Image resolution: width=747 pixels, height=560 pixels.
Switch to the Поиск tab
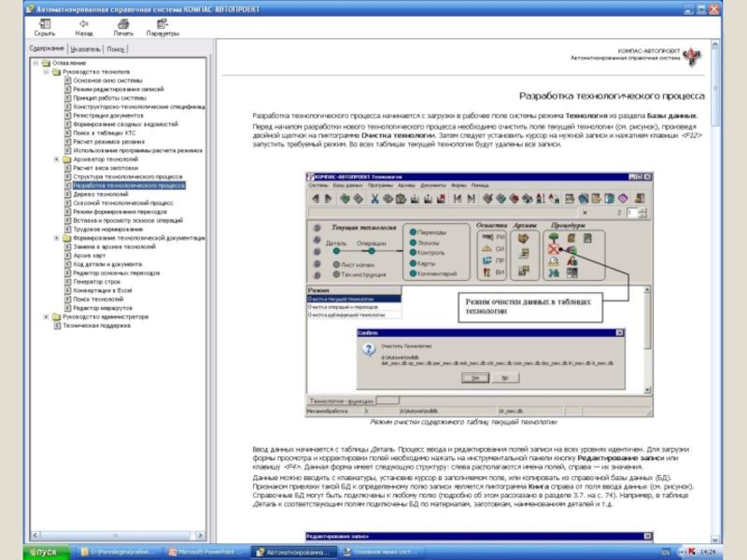[x=116, y=49]
